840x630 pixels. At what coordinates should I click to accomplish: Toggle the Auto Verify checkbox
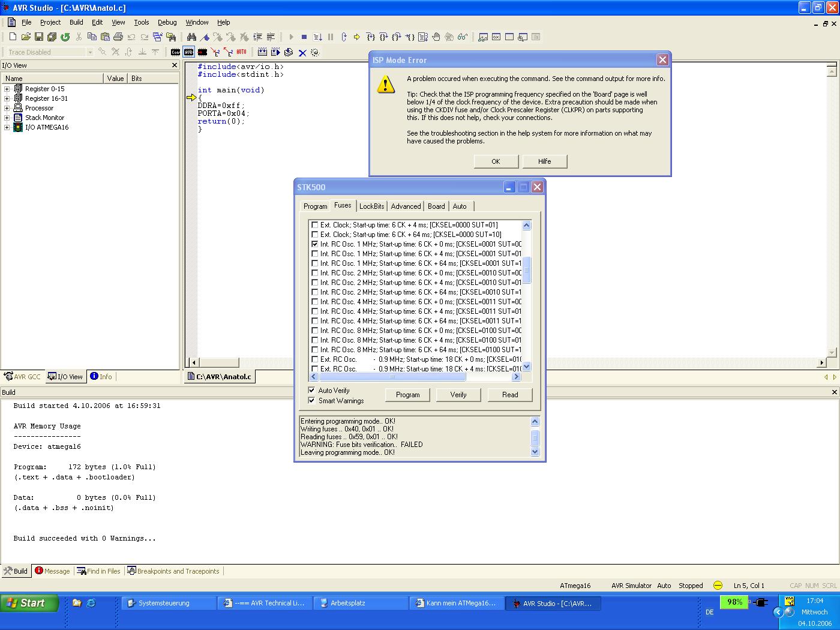point(311,390)
